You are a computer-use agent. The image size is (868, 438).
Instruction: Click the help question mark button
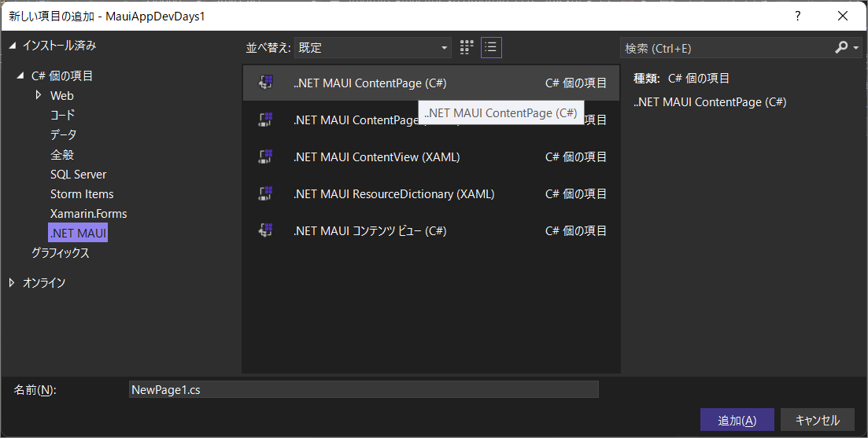[x=798, y=16]
